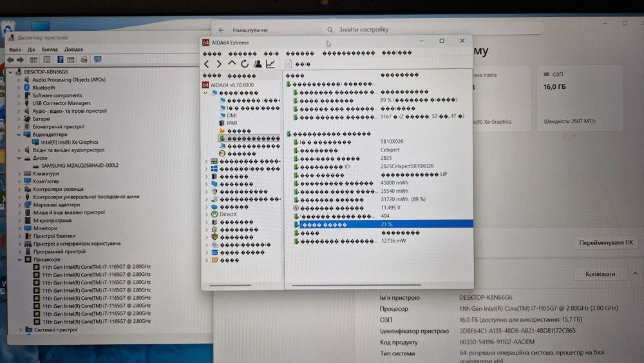Click the AIDA64 report document icon
Screen dimensions: 644x363
289,64
